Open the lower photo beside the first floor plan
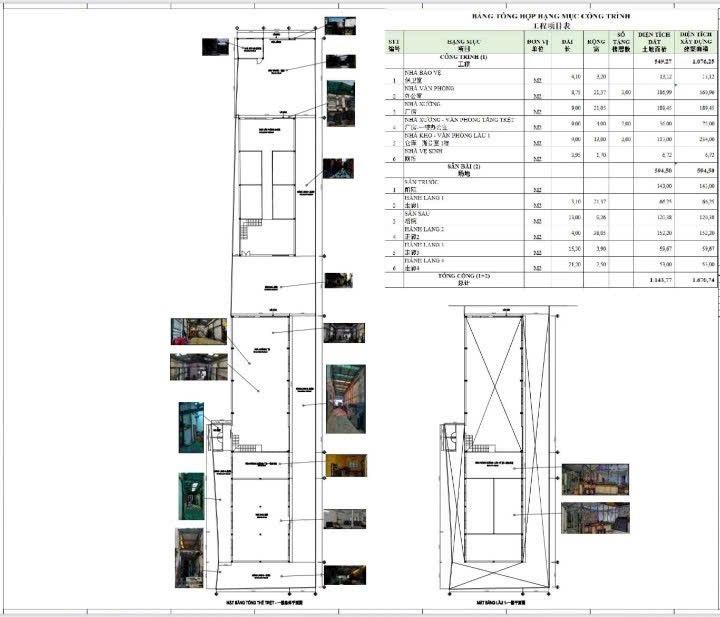This screenshot has width=720, height=617. tap(595, 518)
